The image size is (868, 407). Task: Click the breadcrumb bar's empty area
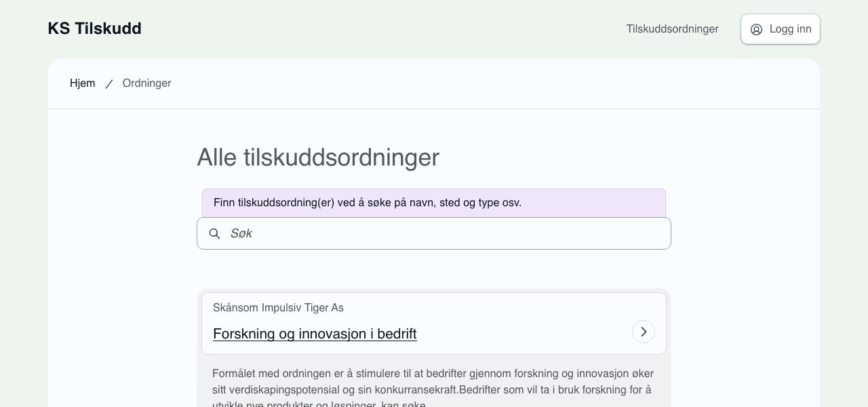[x=475, y=83]
